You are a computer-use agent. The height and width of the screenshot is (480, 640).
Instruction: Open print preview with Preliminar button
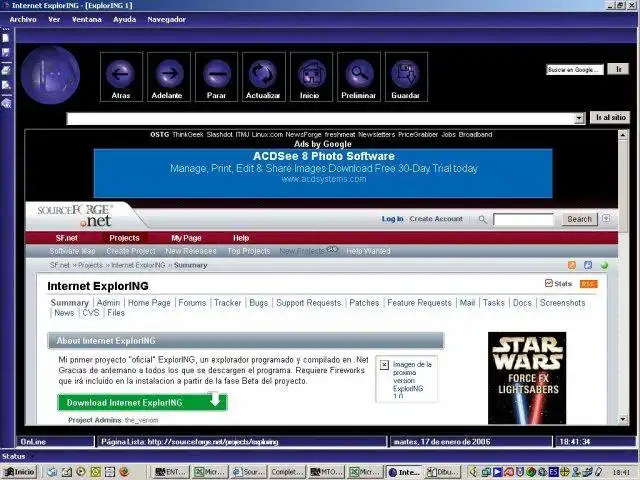pyautogui.click(x=358, y=77)
